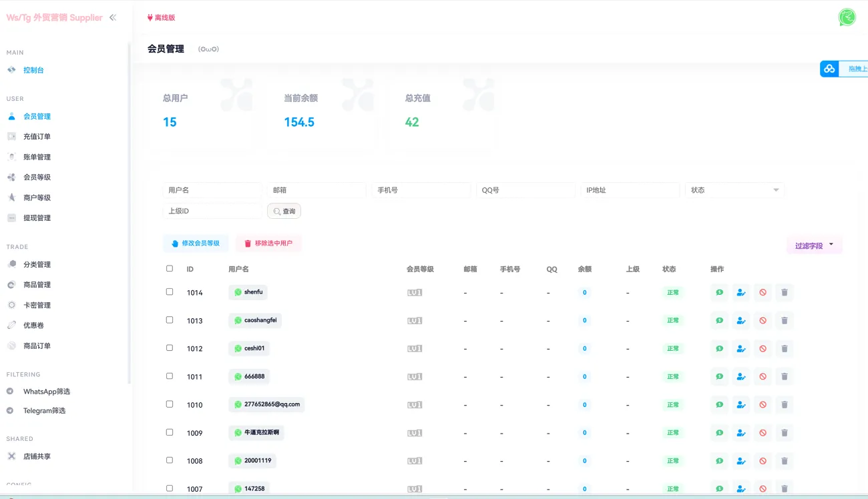Open WhatsApp chat icon for user shenfu
Viewport: 868px width, 499px height.
click(x=718, y=292)
